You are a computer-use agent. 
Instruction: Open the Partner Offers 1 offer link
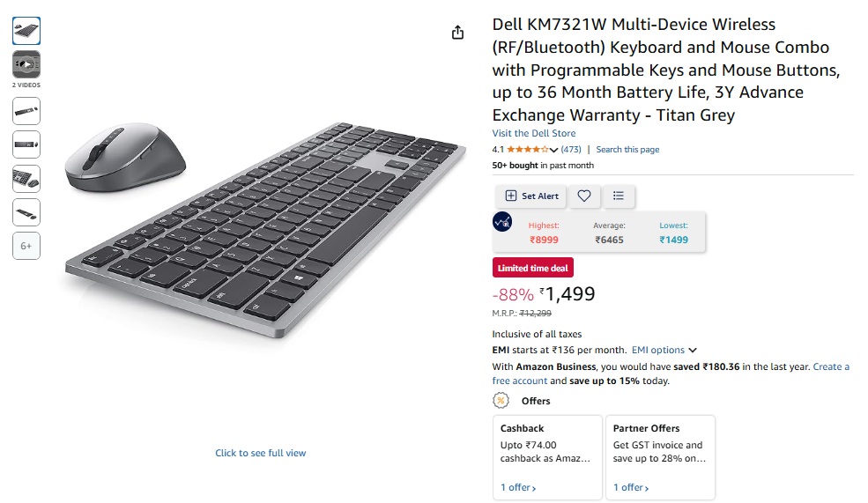coord(631,487)
